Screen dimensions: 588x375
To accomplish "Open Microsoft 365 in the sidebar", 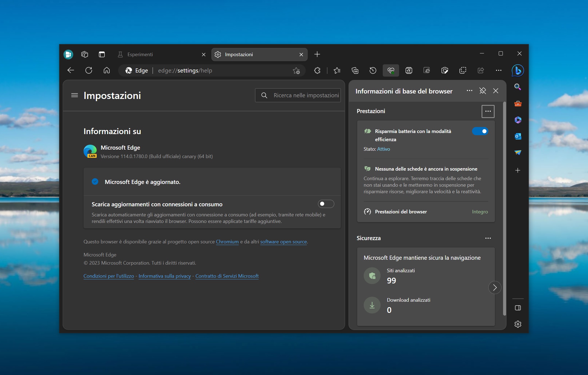I will 518,120.
